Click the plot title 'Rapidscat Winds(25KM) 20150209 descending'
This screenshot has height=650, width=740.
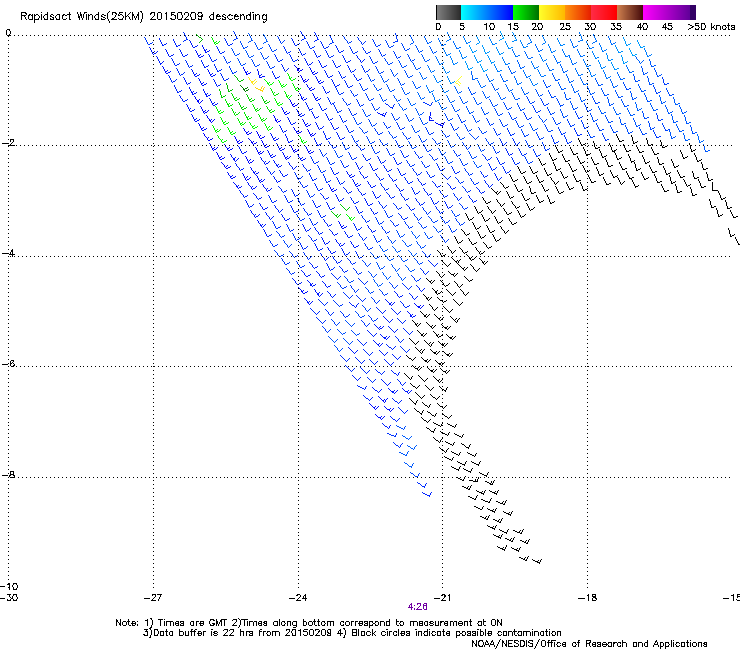tap(143, 17)
